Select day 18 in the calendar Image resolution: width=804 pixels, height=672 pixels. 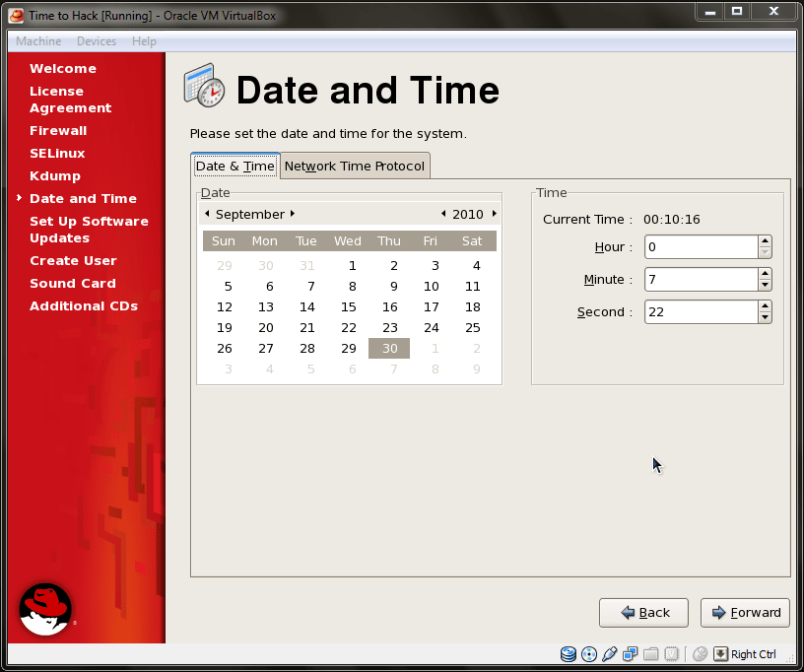pyautogui.click(x=472, y=307)
